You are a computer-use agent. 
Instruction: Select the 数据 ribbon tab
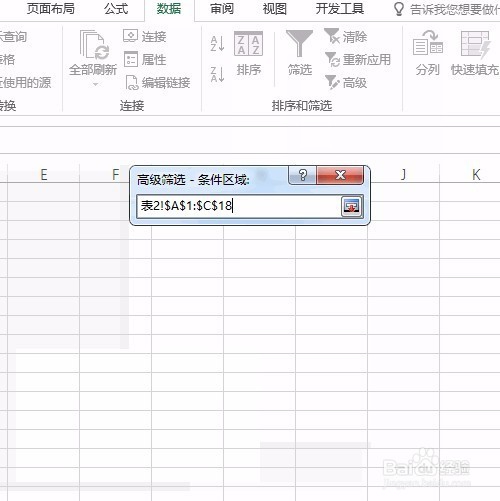coord(169,9)
